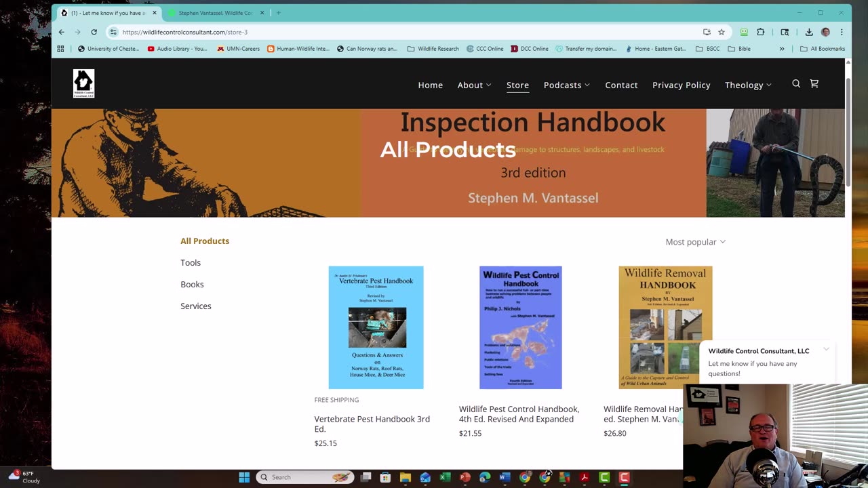Open the 63°F Cloudy weather widget
Screen dimensions: 868x488
pos(24,477)
